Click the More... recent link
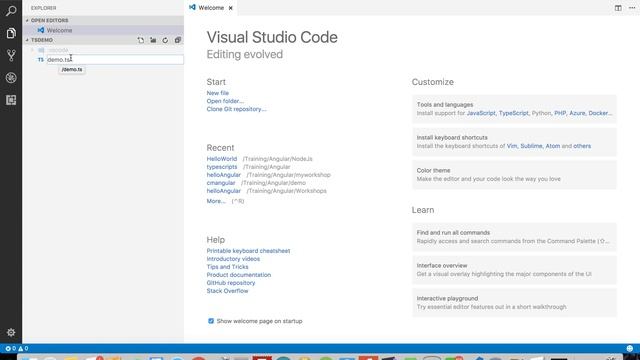The width and height of the screenshot is (640, 360). click(216, 201)
